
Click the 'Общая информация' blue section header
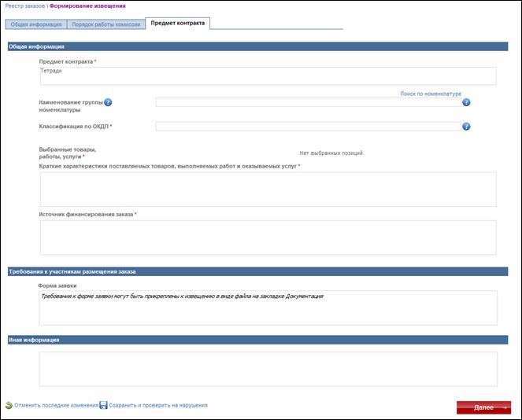point(258,46)
